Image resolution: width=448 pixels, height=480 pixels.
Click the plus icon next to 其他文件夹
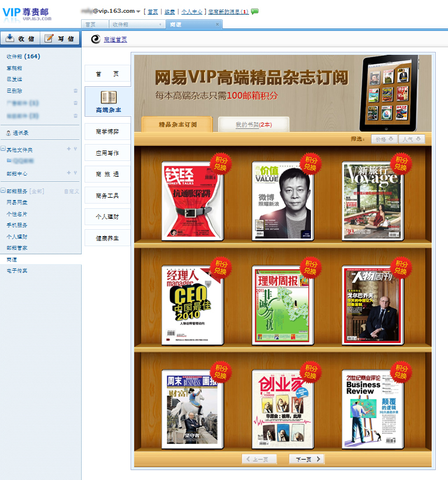click(68, 150)
